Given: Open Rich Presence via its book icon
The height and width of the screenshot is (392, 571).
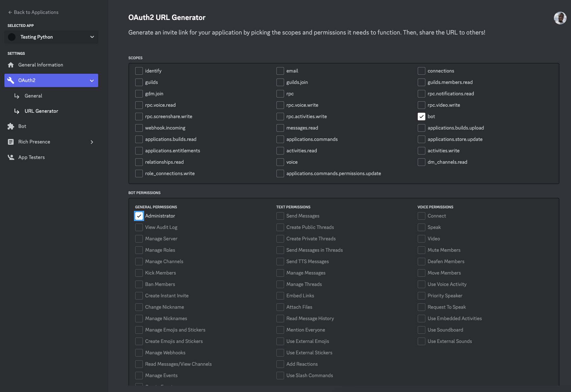Looking at the screenshot, I should [11, 142].
